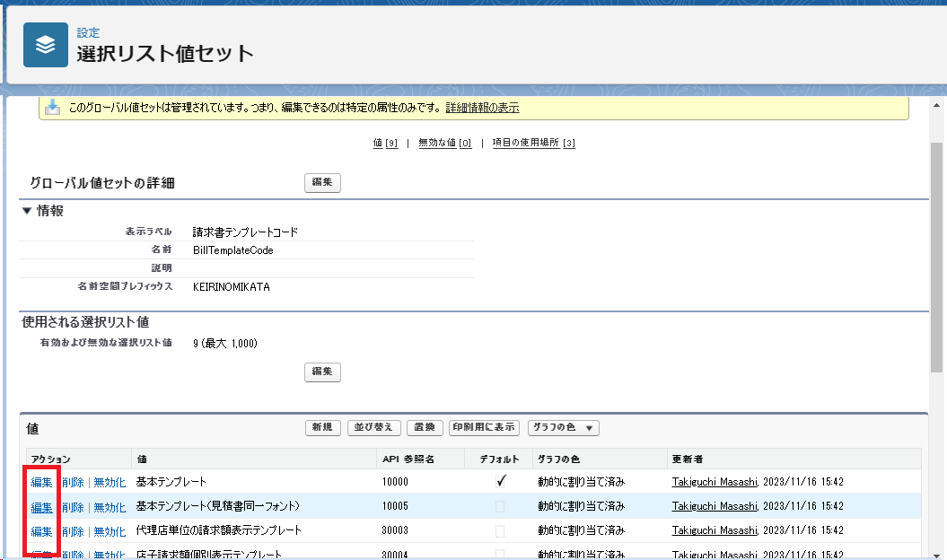Click the vertical page scrollbar
Viewport: 947px width, 560px height.
[x=936, y=260]
